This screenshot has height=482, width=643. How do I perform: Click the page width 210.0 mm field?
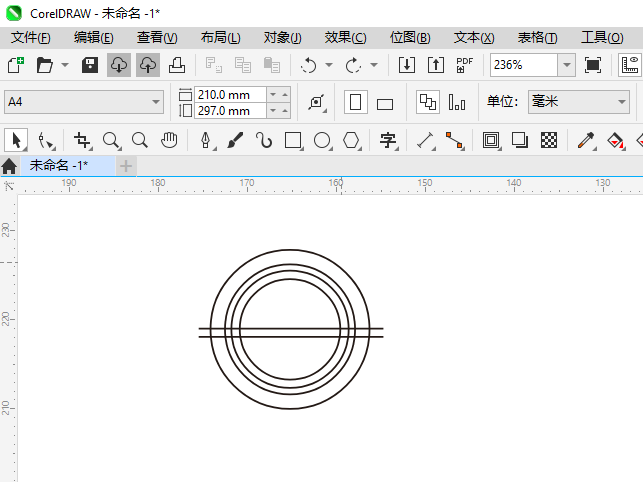(x=230, y=94)
